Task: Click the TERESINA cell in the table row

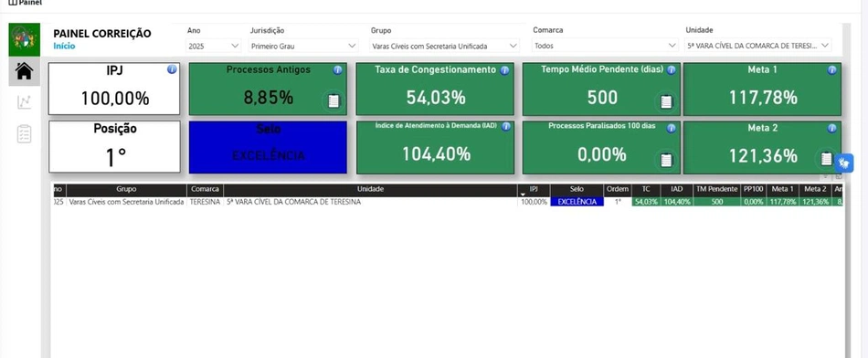Action: (205, 202)
